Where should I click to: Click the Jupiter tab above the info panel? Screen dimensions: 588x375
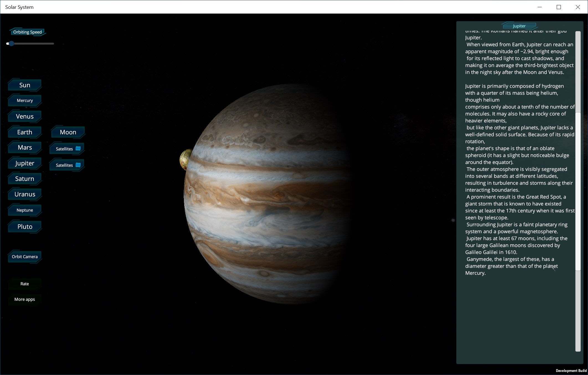(519, 26)
